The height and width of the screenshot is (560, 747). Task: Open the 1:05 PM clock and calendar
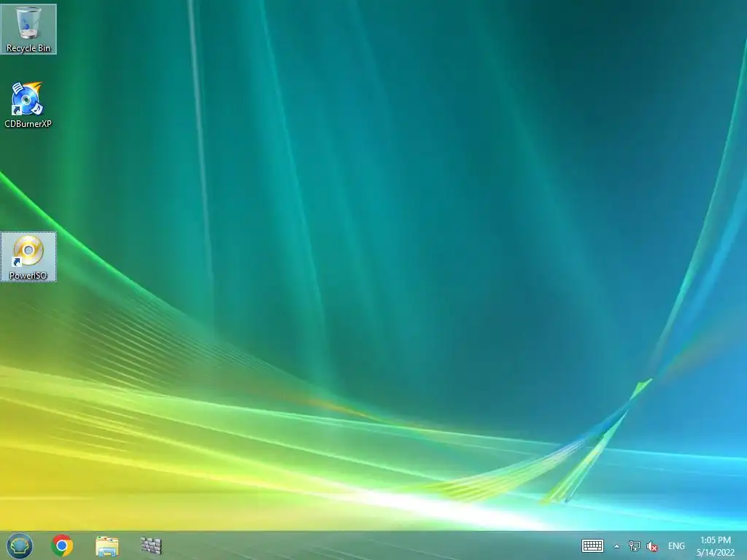coord(715,546)
